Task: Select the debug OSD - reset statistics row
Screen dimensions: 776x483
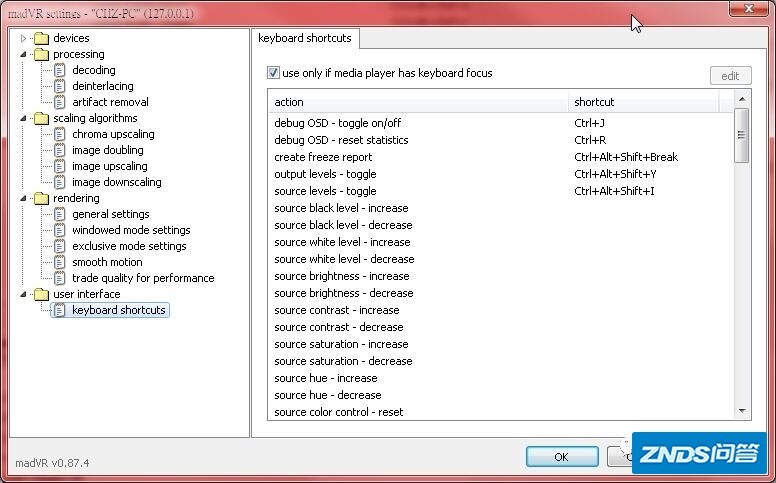Action: [501, 140]
